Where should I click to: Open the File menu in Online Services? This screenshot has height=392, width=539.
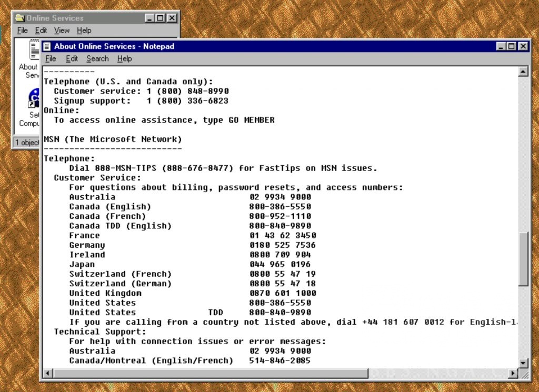click(x=22, y=31)
